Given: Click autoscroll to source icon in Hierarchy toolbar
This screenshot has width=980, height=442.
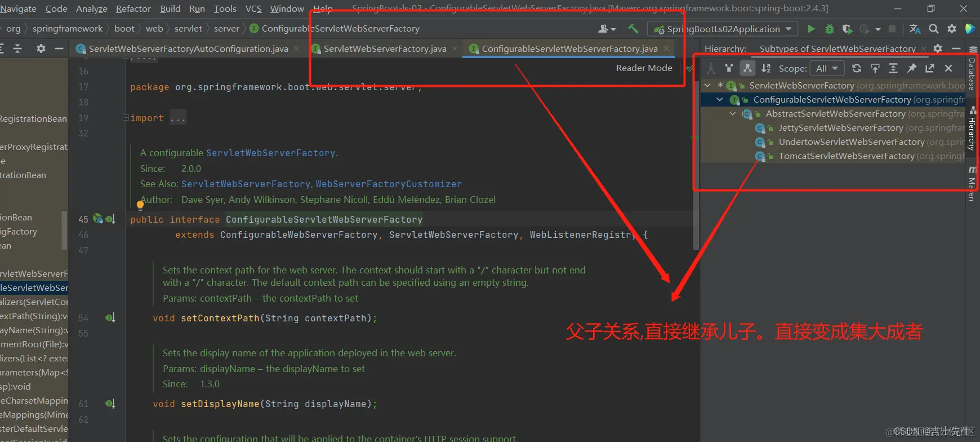Looking at the screenshot, I should pyautogui.click(x=875, y=68).
